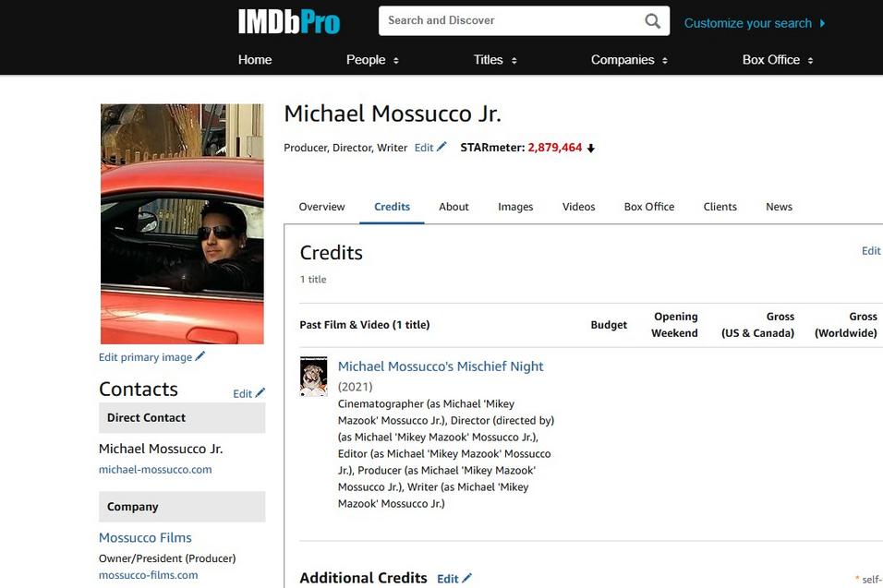
Task: Expand Customize your search options
Action: 755,23
